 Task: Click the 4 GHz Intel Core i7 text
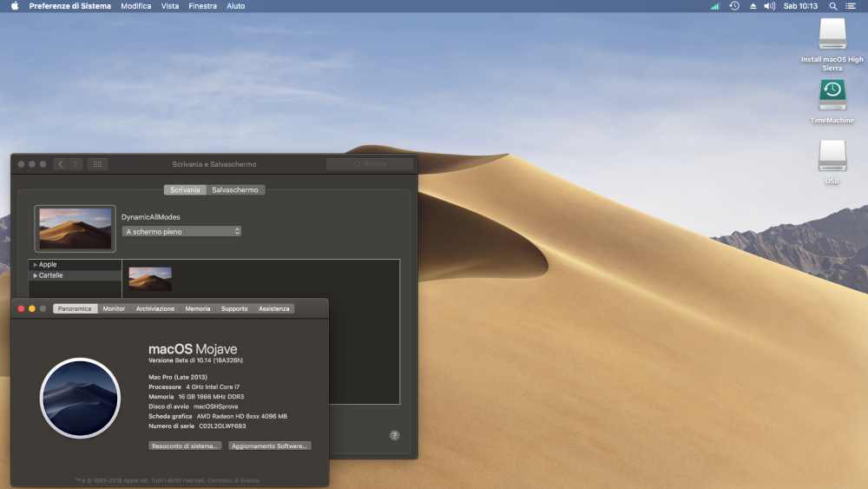[213, 387]
